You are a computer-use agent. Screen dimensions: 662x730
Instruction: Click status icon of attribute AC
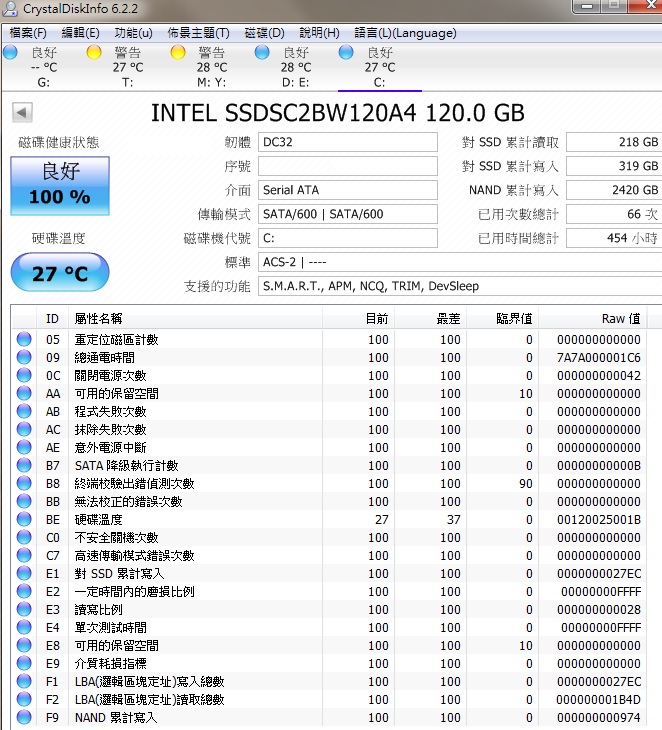(24, 429)
